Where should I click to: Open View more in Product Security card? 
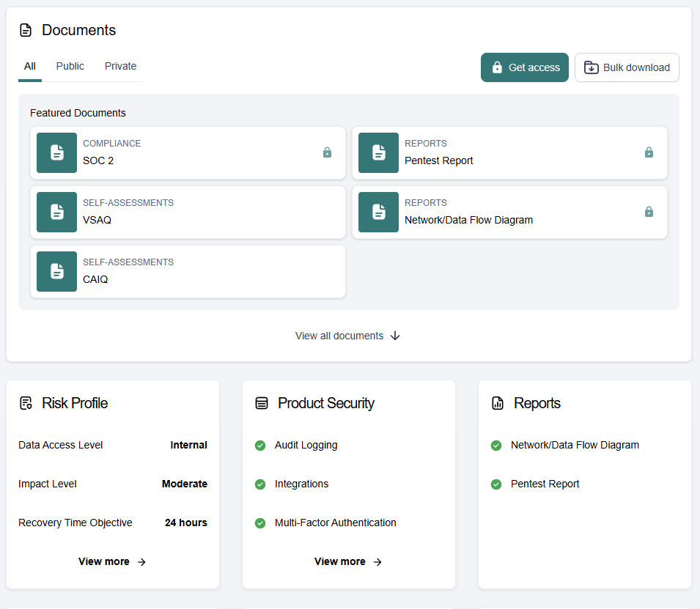[x=348, y=561]
